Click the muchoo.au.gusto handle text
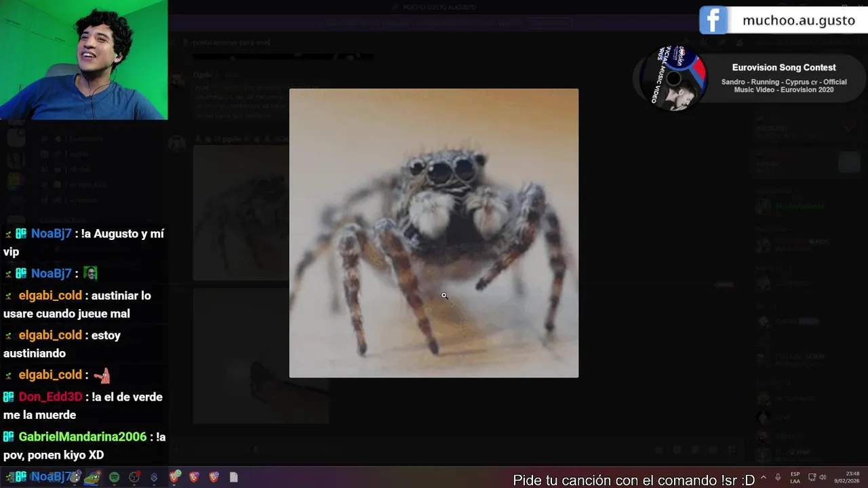Image resolution: width=868 pixels, height=488 pixels. 799,20
